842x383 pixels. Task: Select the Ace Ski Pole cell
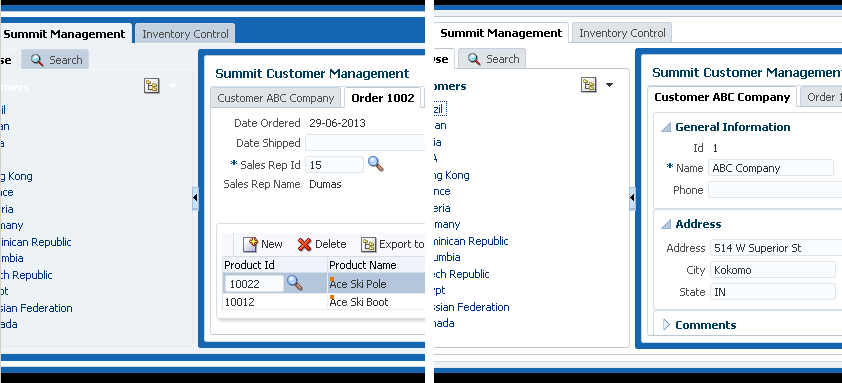pos(376,283)
